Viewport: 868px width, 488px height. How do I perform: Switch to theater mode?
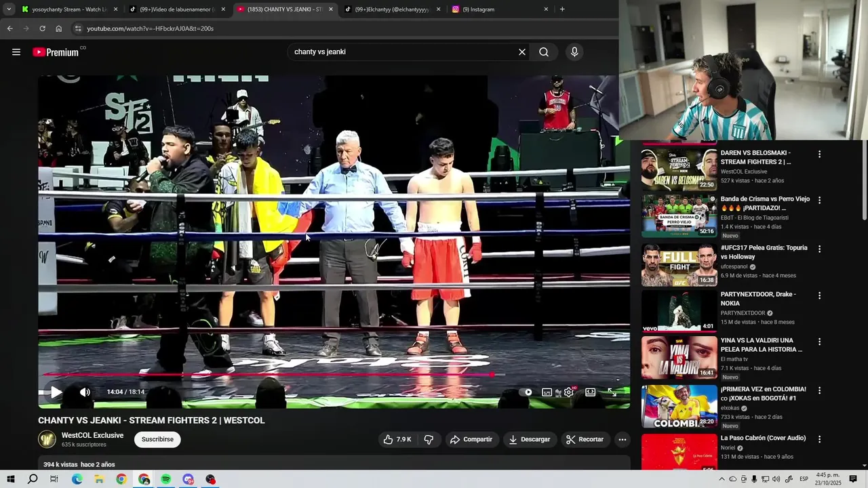pos(590,392)
